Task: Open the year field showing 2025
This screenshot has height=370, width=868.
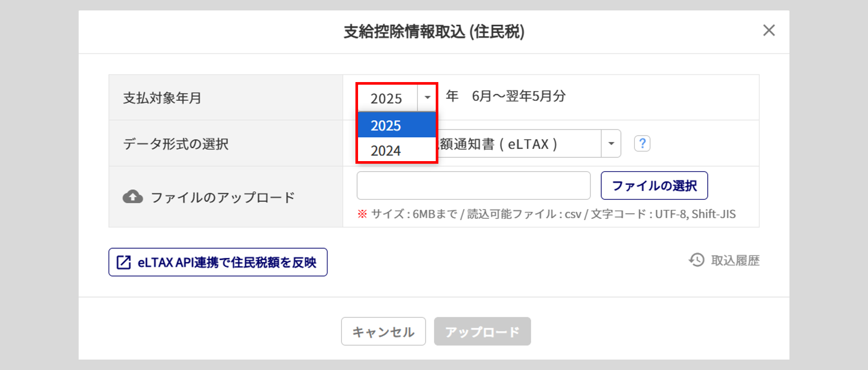Action: [387, 98]
